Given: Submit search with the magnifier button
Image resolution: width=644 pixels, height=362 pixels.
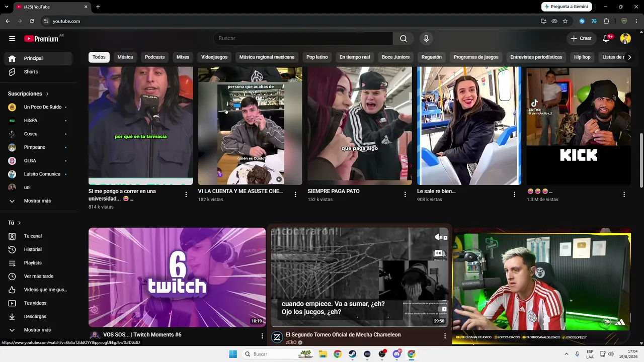Looking at the screenshot, I should 404,39.
